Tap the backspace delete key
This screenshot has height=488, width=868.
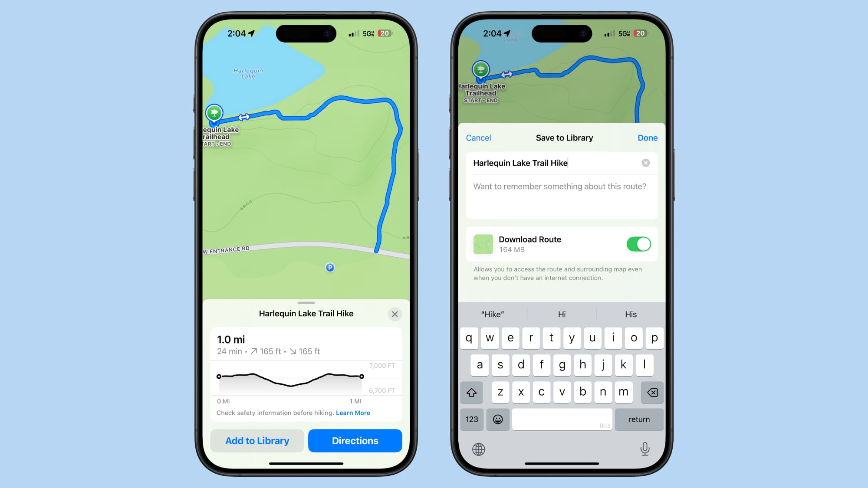651,392
